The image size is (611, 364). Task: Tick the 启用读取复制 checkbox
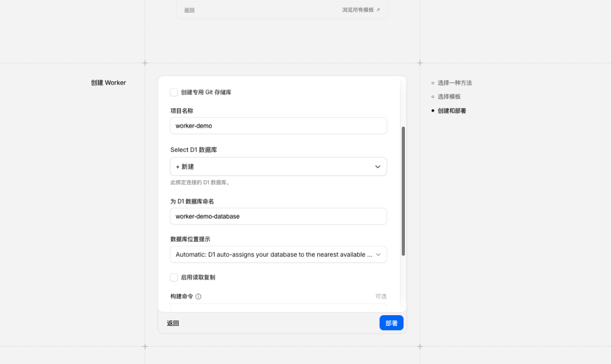174,277
